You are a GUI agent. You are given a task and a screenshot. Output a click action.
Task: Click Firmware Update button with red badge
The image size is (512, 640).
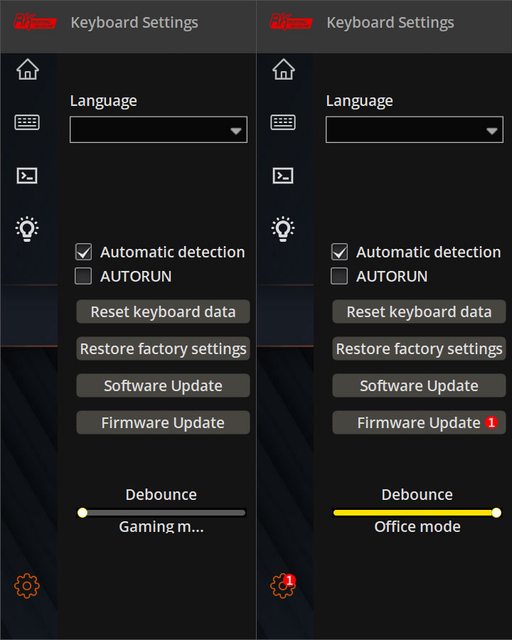tap(419, 422)
